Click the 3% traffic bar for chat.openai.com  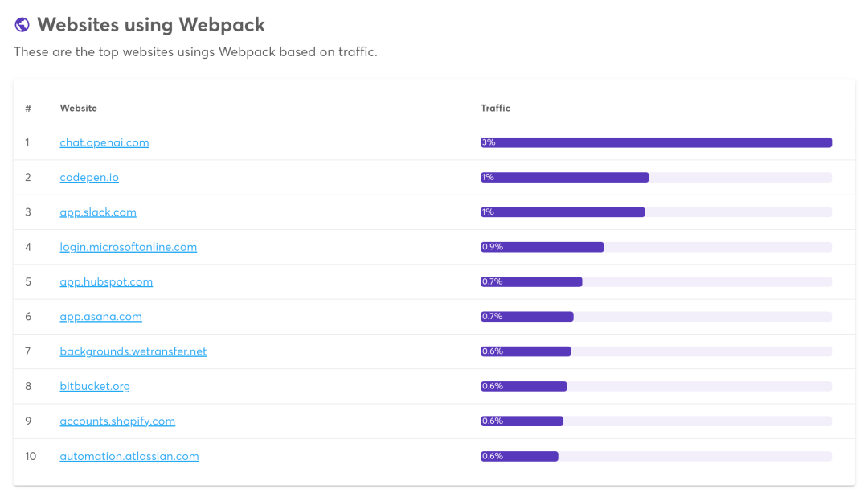tap(656, 142)
